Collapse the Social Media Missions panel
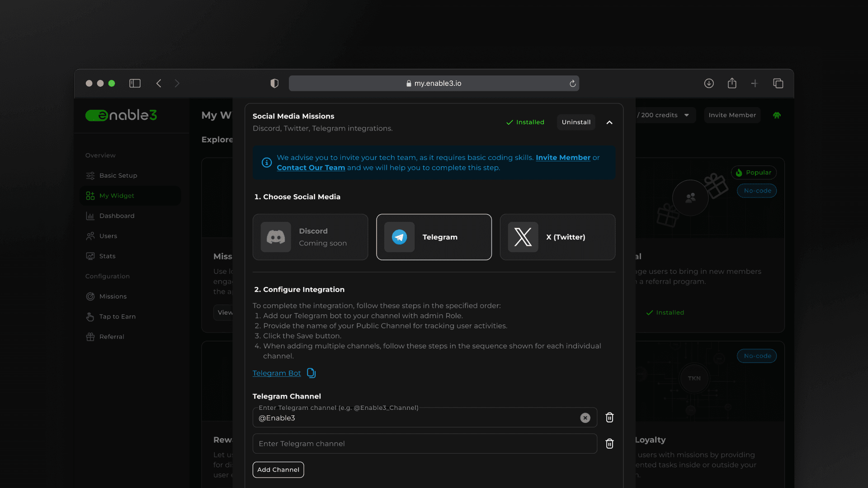Viewport: 868px width, 488px height. [609, 122]
